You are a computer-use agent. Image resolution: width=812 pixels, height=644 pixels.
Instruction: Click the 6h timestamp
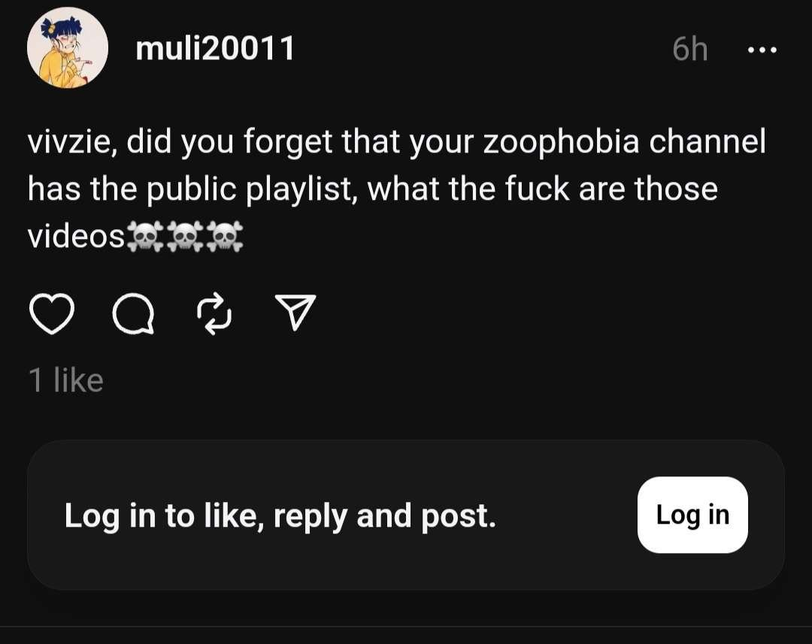click(689, 49)
